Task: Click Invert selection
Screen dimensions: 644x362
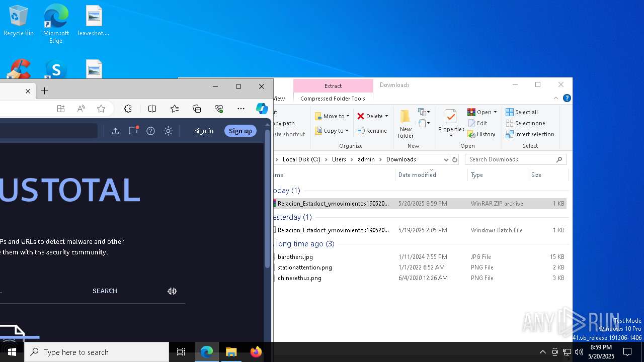Action: 530,134
